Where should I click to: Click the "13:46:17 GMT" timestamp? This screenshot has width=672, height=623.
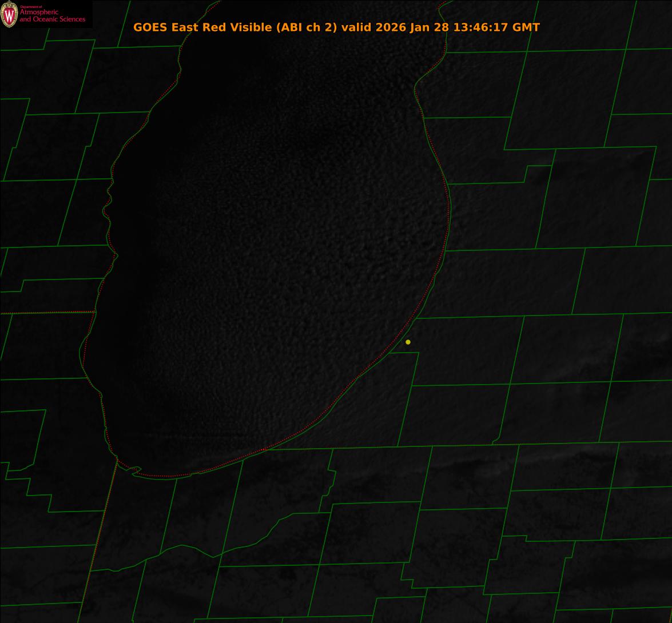[x=496, y=27]
